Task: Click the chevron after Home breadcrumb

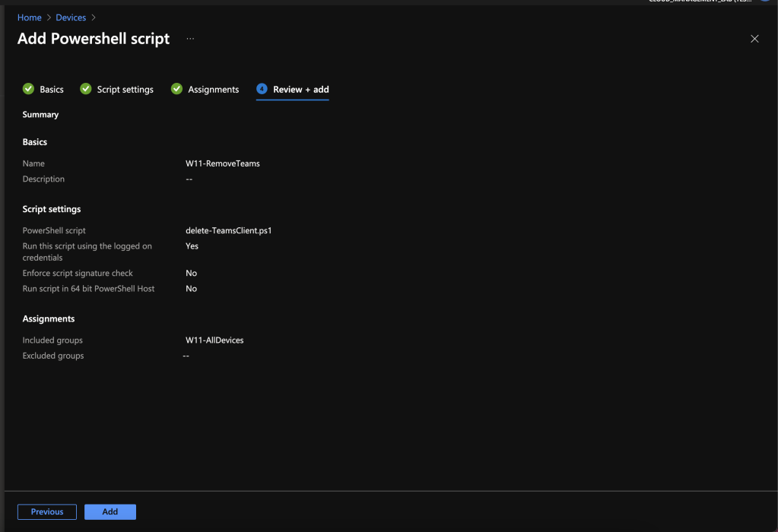Action: 49,17
